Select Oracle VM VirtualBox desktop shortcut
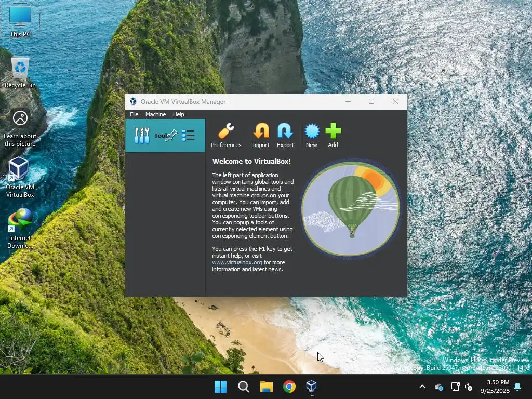Image resolution: width=532 pixels, height=399 pixels. 20,178
